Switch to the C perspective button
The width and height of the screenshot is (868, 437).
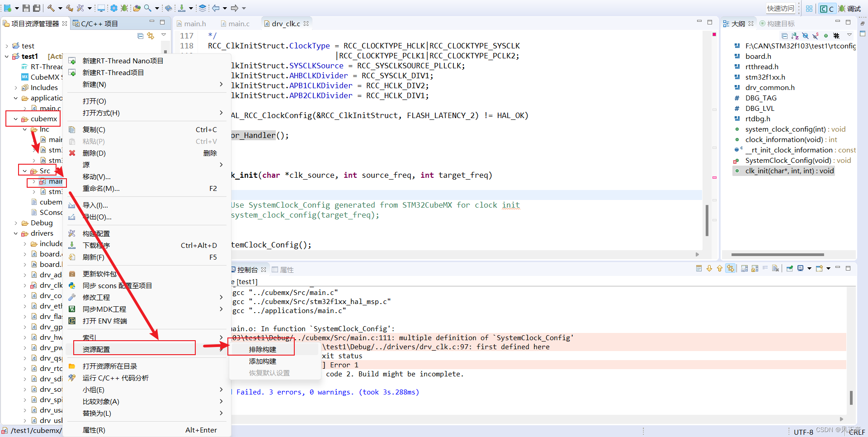[827, 9]
